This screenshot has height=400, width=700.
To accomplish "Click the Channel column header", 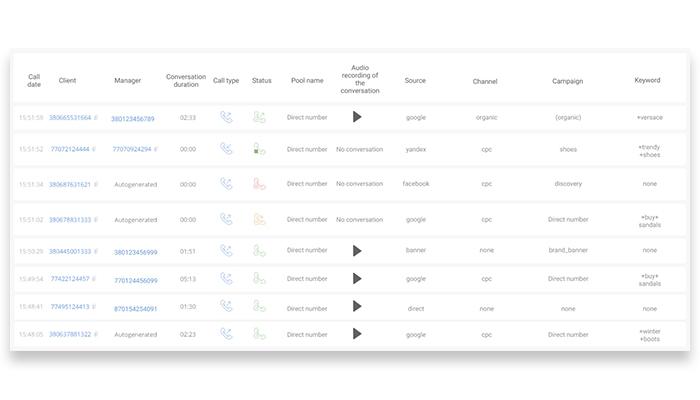I will tap(485, 81).
